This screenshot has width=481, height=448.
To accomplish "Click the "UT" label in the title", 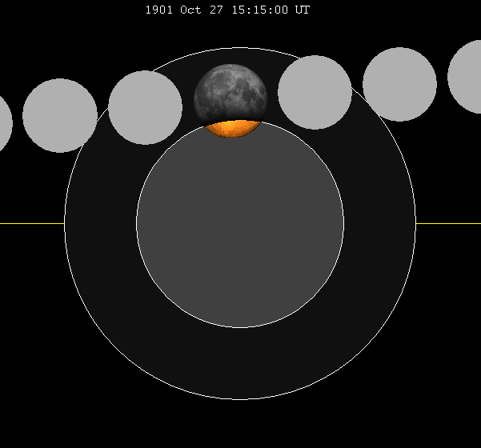I will [303, 10].
